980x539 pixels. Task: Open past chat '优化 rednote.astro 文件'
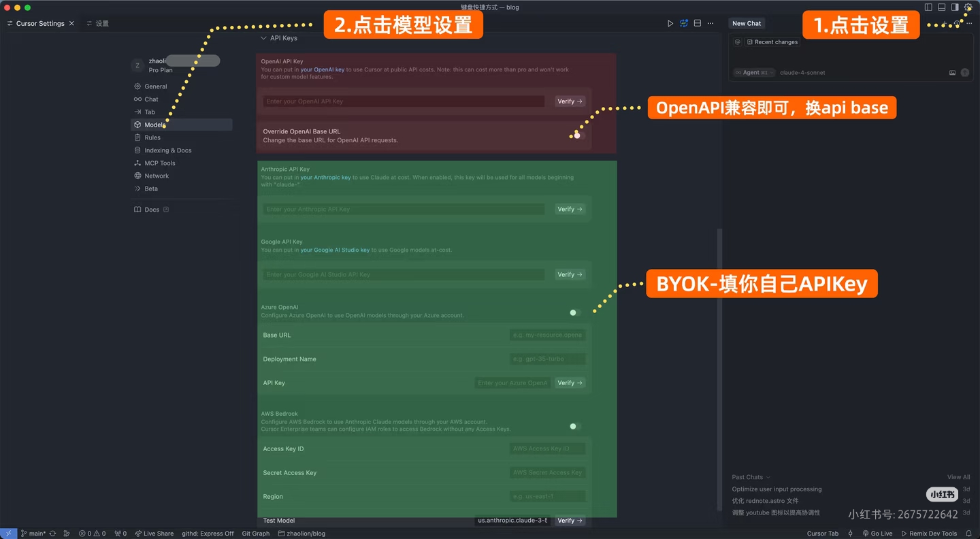click(766, 501)
